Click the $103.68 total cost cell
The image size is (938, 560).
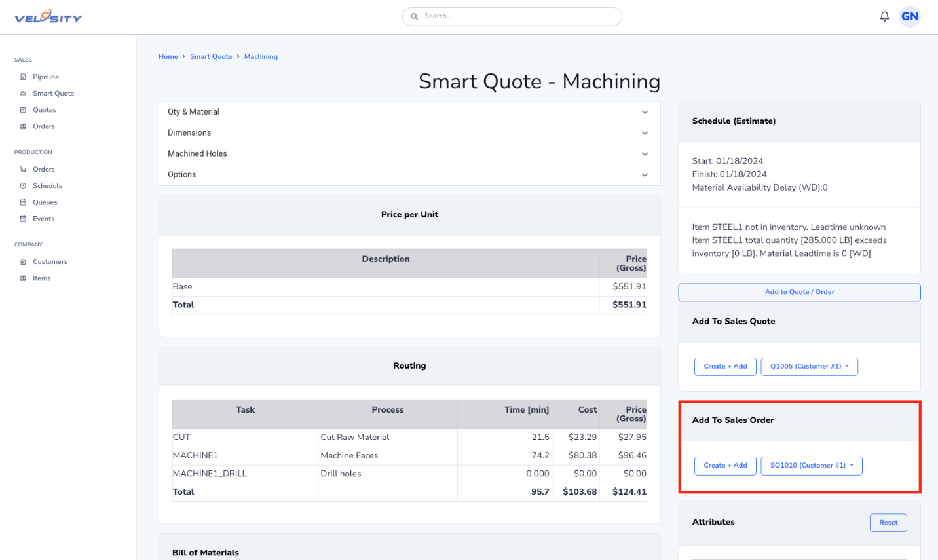coord(574,492)
